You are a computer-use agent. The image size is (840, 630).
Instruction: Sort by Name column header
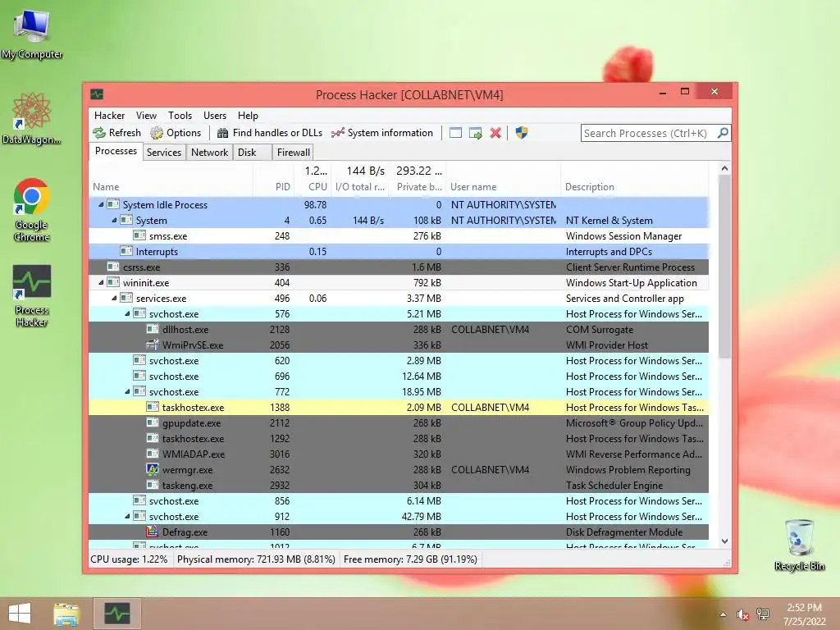pos(171,180)
